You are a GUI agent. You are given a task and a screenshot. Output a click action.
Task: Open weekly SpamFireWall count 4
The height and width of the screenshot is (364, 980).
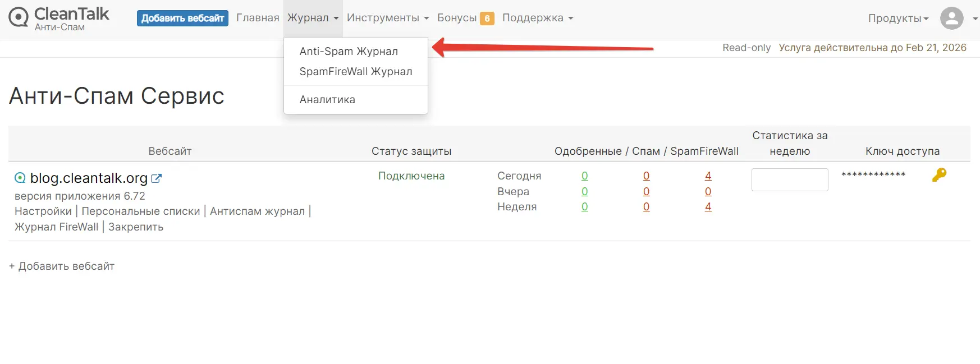click(708, 206)
